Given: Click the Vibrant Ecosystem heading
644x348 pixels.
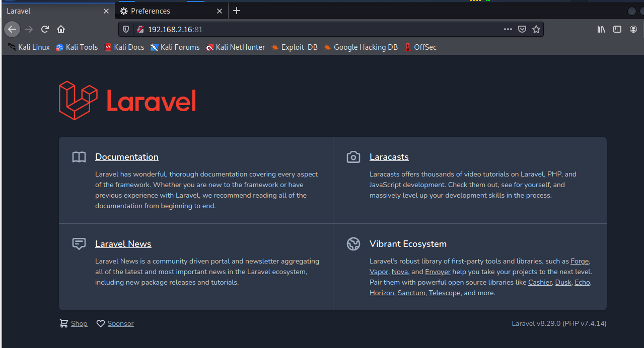Looking at the screenshot, I should pos(408,244).
